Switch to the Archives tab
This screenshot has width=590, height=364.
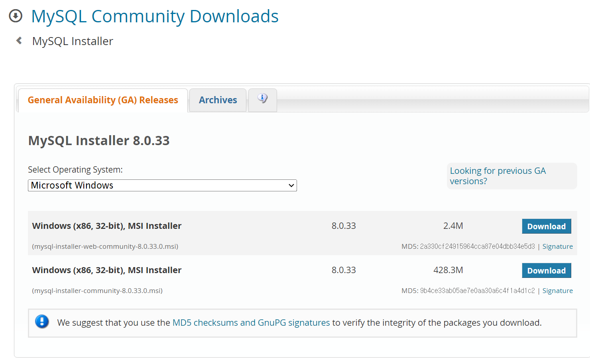[218, 100]
